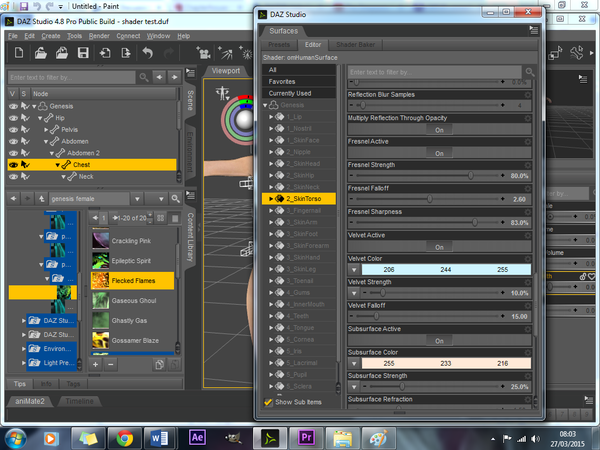Click the Export file icon
600x450 pixels.
(126, 52)
